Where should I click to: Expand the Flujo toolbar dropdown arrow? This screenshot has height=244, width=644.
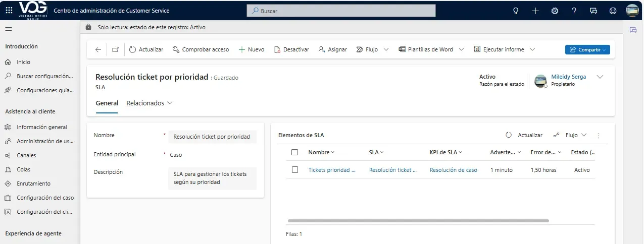pos(386,49)
